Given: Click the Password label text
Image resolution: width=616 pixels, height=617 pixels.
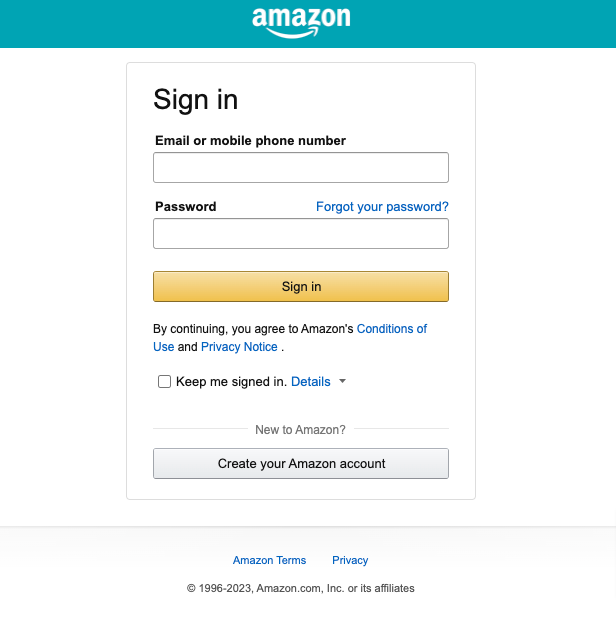Looking at the screenshot, I should tap(185, 207).
